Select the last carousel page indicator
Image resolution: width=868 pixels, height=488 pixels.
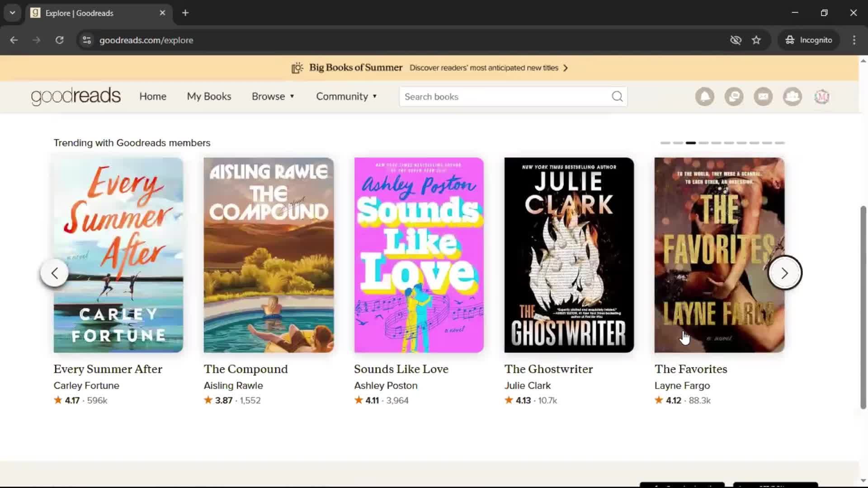pos(779,143)
